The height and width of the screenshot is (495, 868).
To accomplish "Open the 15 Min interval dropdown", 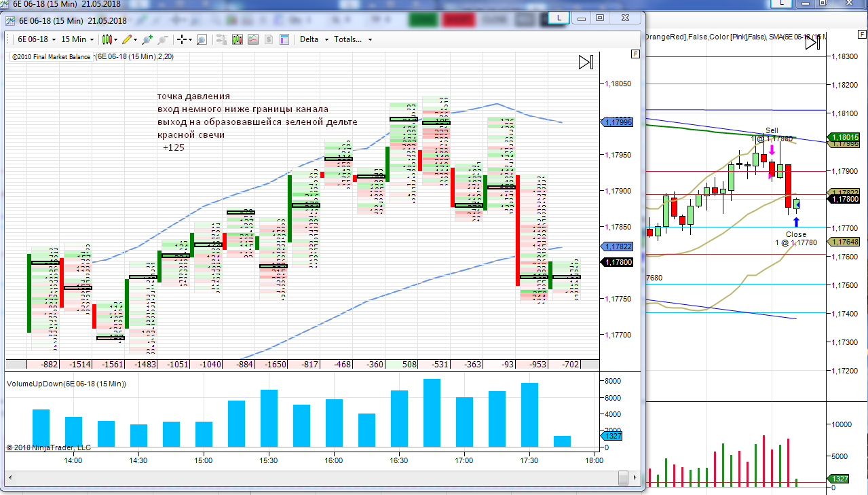I will pyautogui.click(x=77, y=39).
